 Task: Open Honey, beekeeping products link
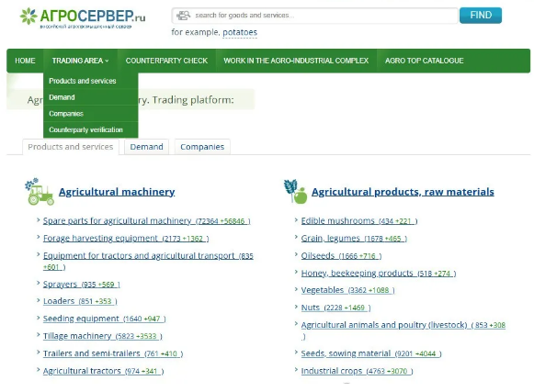pyautogui.click(x=379, y=273)
